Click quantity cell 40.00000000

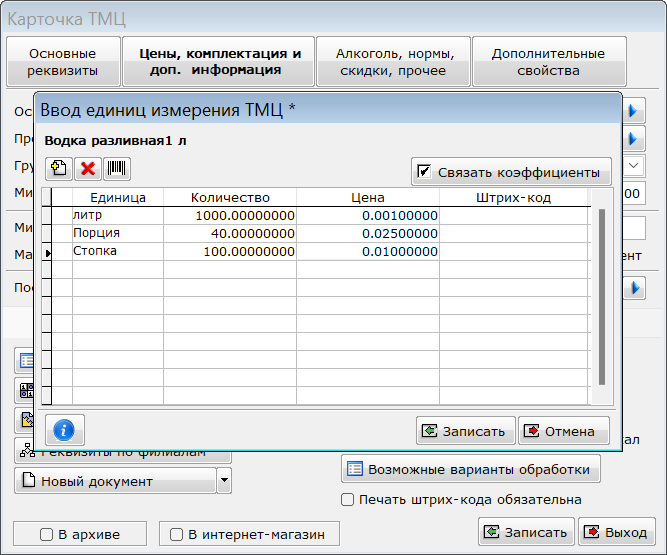point(230,233)
